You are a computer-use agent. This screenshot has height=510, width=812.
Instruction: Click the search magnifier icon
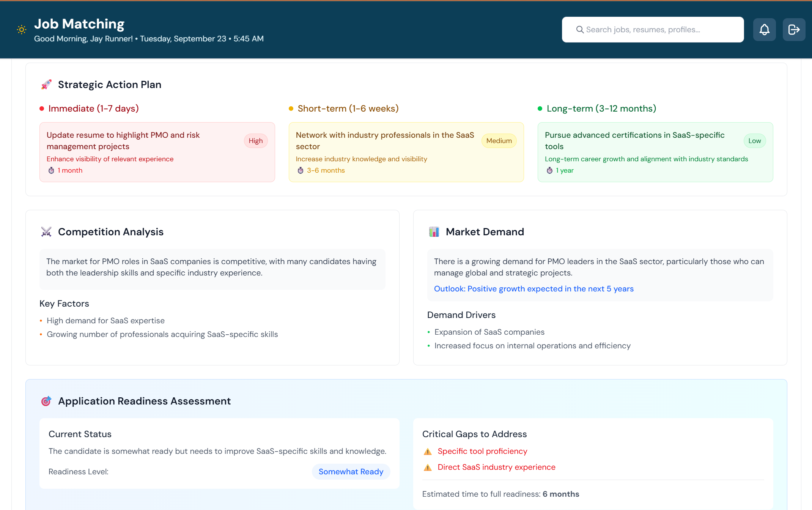tap(579, 30)
